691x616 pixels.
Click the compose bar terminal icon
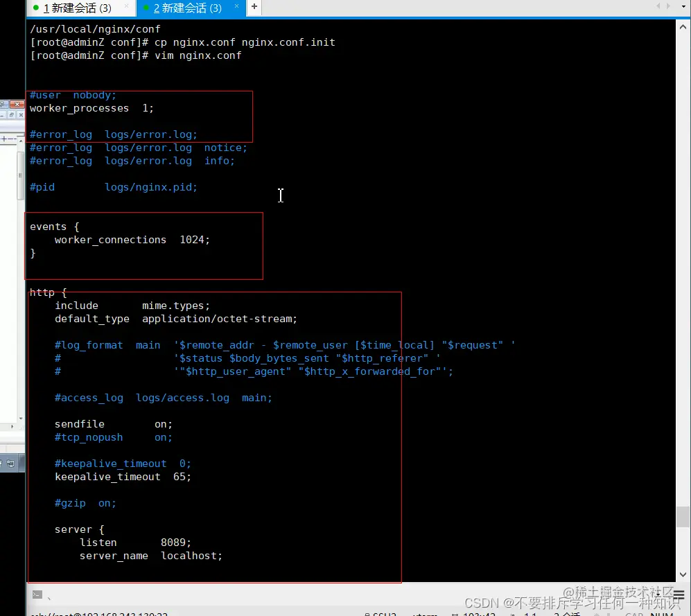[37, 595]
